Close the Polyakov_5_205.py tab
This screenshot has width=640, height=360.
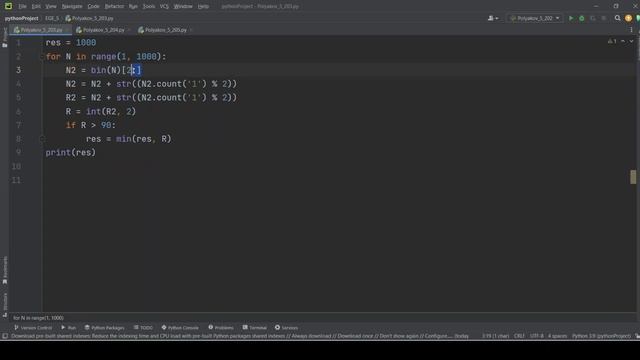pos(191,30)
